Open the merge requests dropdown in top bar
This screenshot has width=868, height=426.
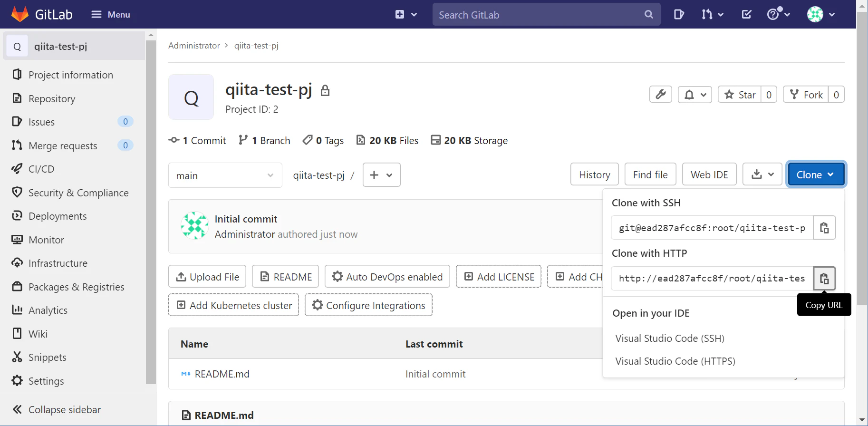(x=713, y=14)
